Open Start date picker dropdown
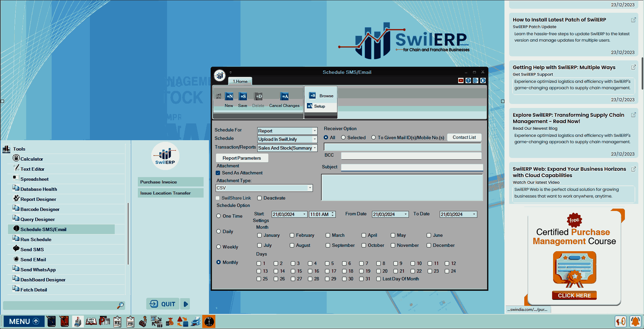The image size is (644, 329). (x=305, y=214)
